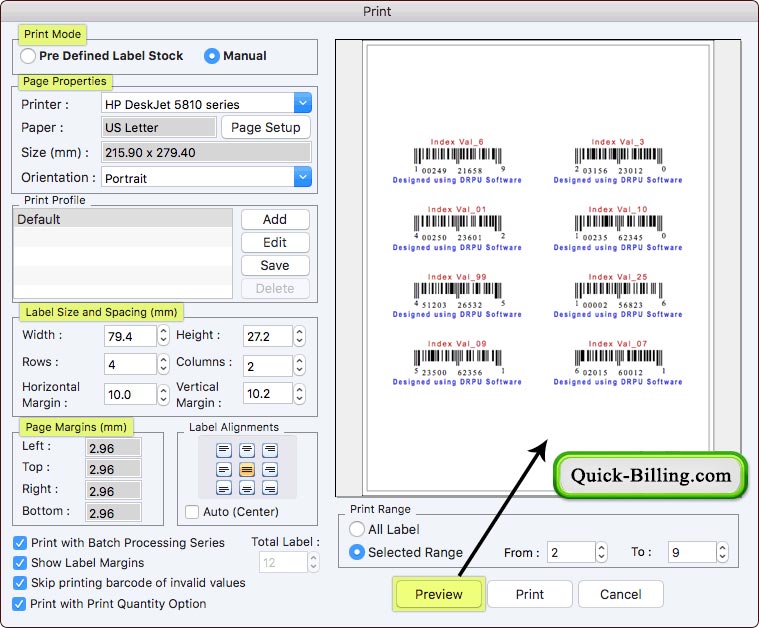Click the Vertical Margin input field
759x628 pixels.
click(x=268, y=393)
